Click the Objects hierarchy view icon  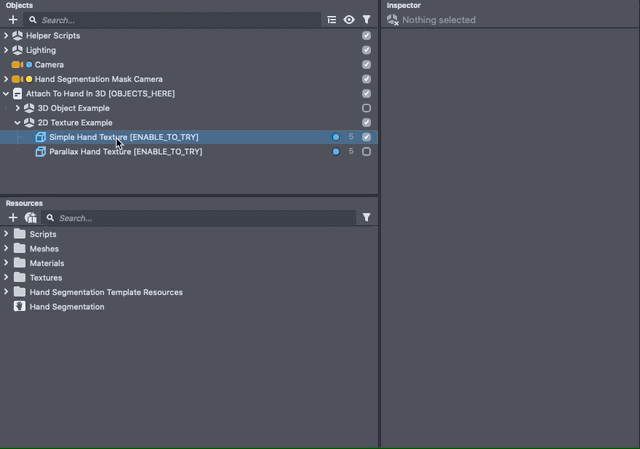(331, 20)
